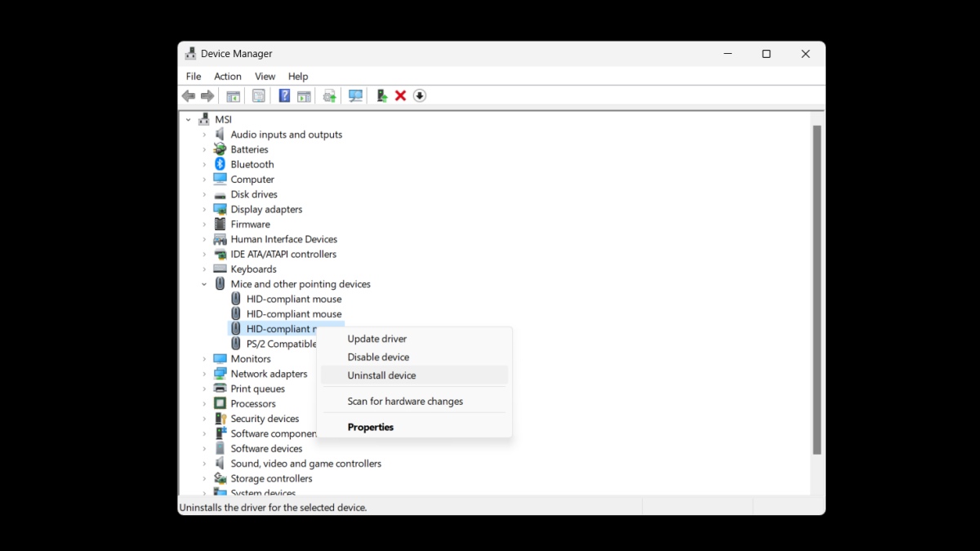This screenshot has height=551, width=980.
Task: Click the Bluetooth category icon
Action: (220, 164)
